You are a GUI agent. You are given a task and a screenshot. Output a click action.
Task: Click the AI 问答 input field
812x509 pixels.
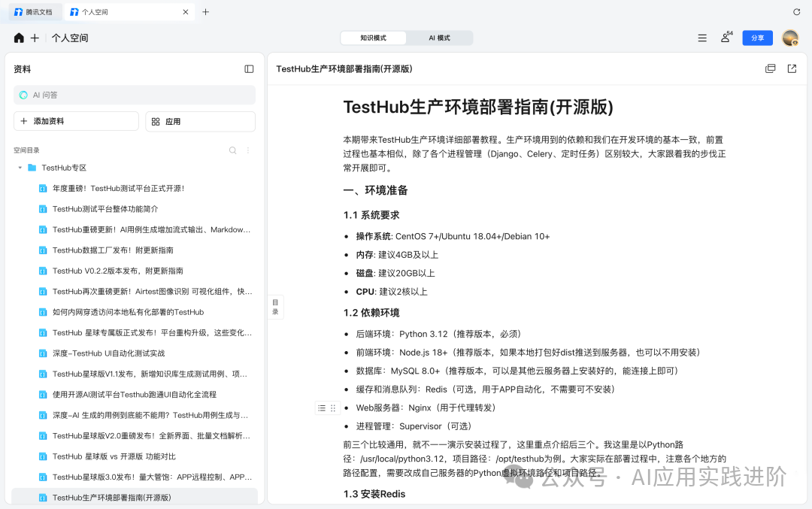tap(135, 95)
